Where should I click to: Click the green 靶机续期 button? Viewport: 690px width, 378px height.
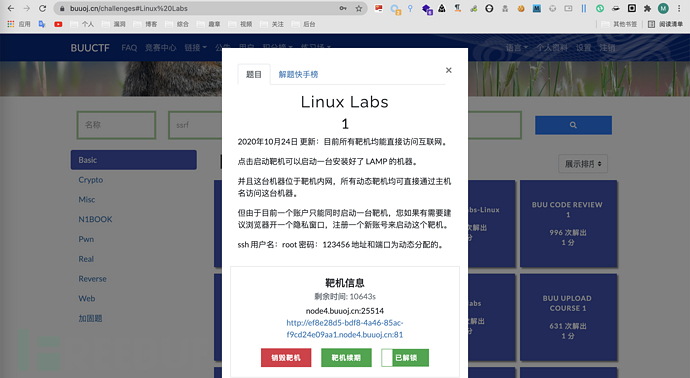click(x=346, y=358)
